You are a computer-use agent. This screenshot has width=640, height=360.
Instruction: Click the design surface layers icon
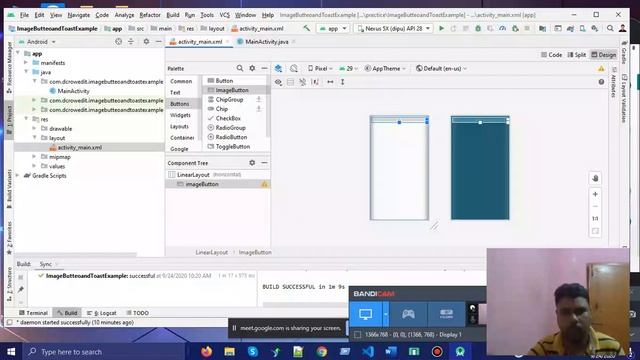click(x=278, y=68)
